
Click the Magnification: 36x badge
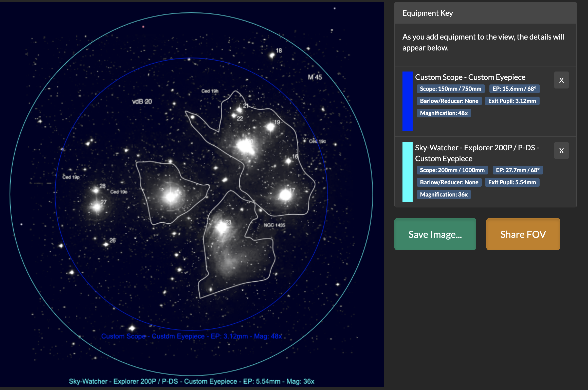pyautogui.click(x=444, y=194)
